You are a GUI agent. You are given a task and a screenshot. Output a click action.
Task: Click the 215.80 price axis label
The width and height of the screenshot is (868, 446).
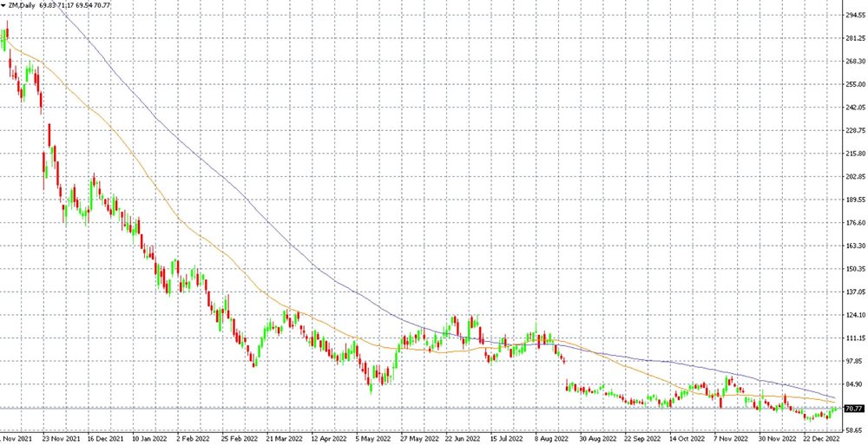[x=854, y=154]
